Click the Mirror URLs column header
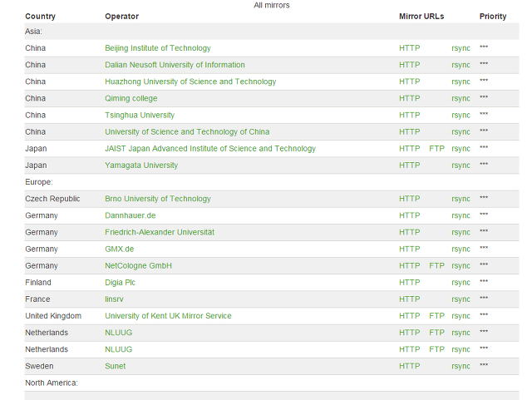Viewport: 532px width, 400px height. tap(421, 17)
